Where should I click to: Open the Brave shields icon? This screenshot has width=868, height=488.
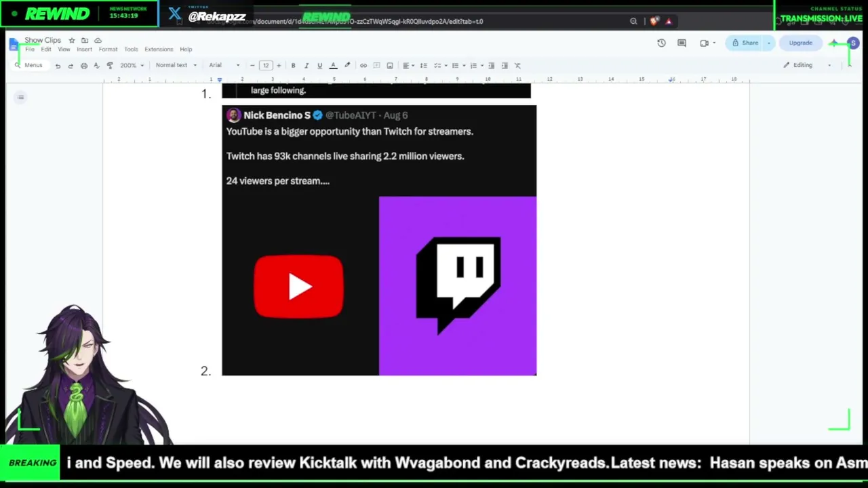pos(654,22)
